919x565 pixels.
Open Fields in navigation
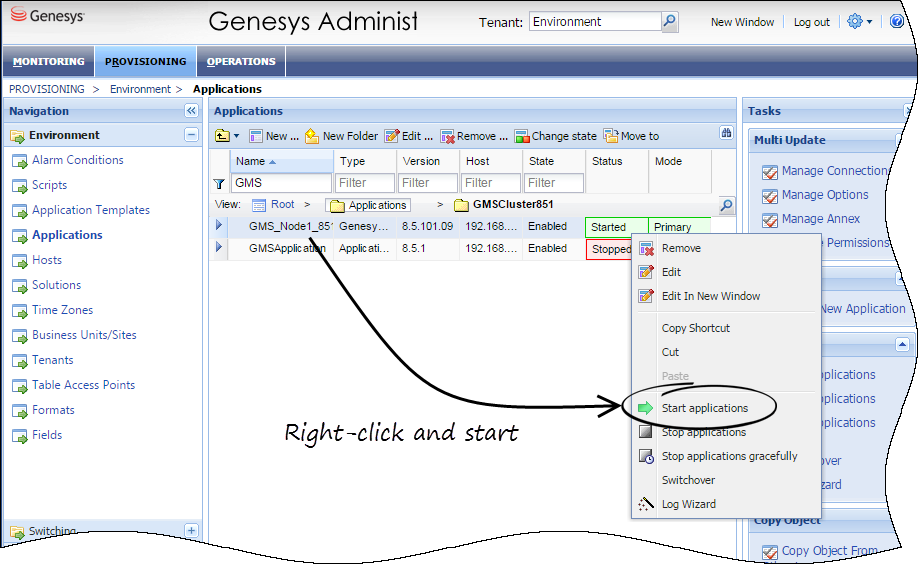(47, 435)
